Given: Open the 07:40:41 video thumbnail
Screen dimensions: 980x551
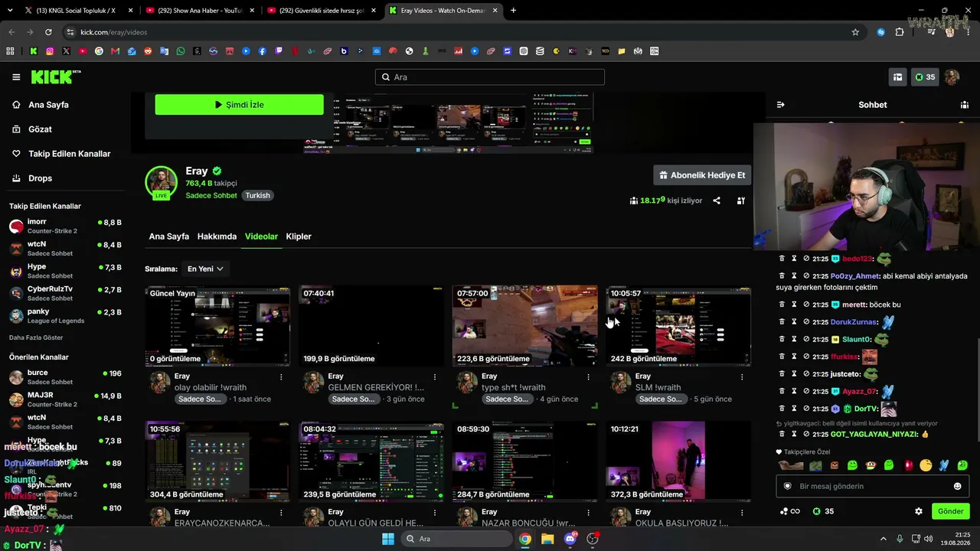Looking at the screenshot, I should point(371,326).
